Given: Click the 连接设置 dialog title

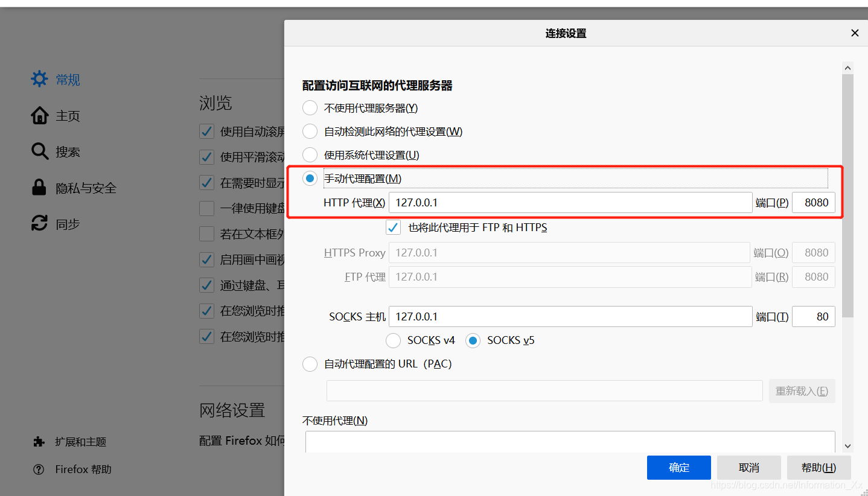Looking at the screenshot, I should click(566, 33).
